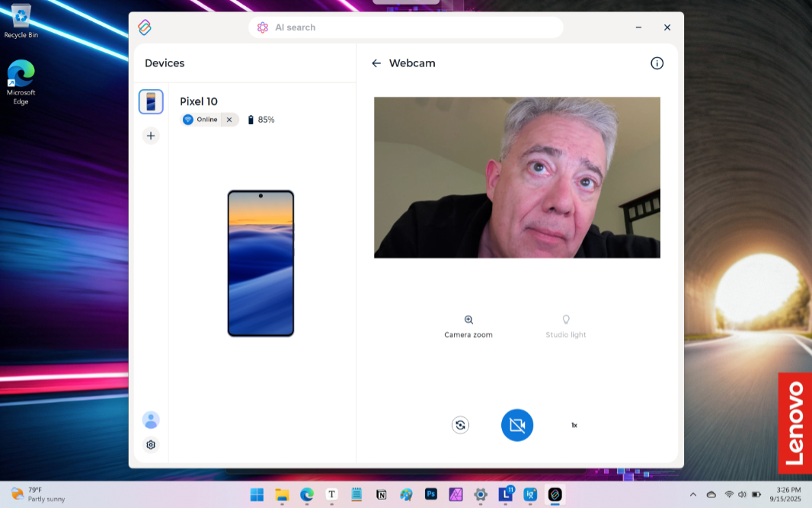Toggle the Studio light option
The width and height of the screenshot is (812, 508).
pyautogui.click(x=565, y=320)
